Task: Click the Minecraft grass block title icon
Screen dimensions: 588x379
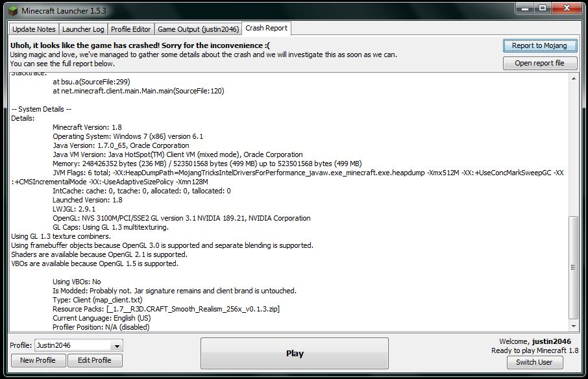Action: point(13,11)
